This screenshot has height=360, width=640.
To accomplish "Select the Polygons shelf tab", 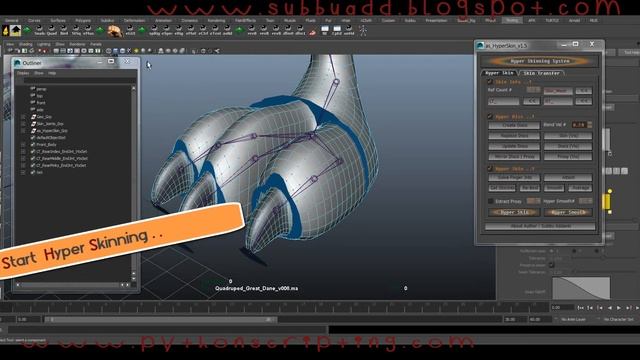I will [x=83, y=20].
